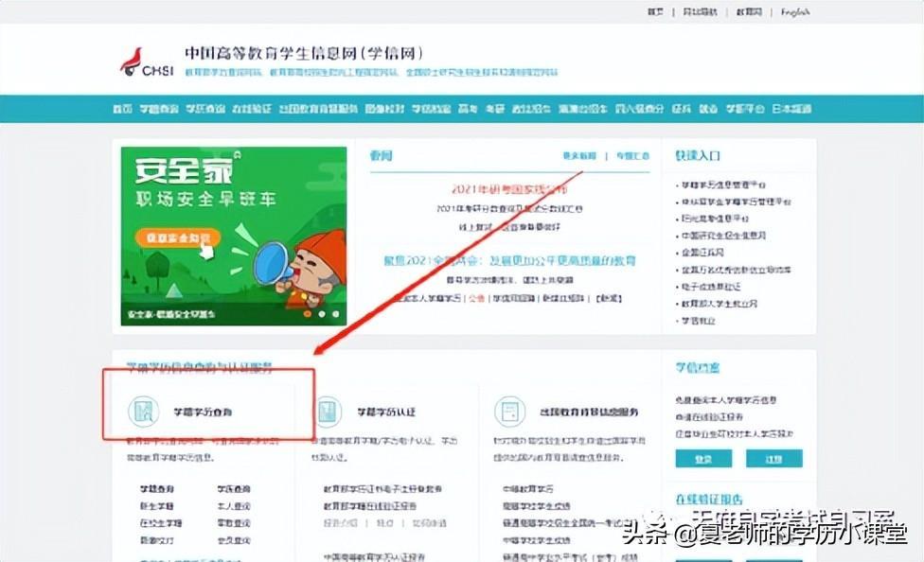Viewport: 924px width, 562px height.
Task: Click the 注册 button under 学信档案
Action: 774,458
